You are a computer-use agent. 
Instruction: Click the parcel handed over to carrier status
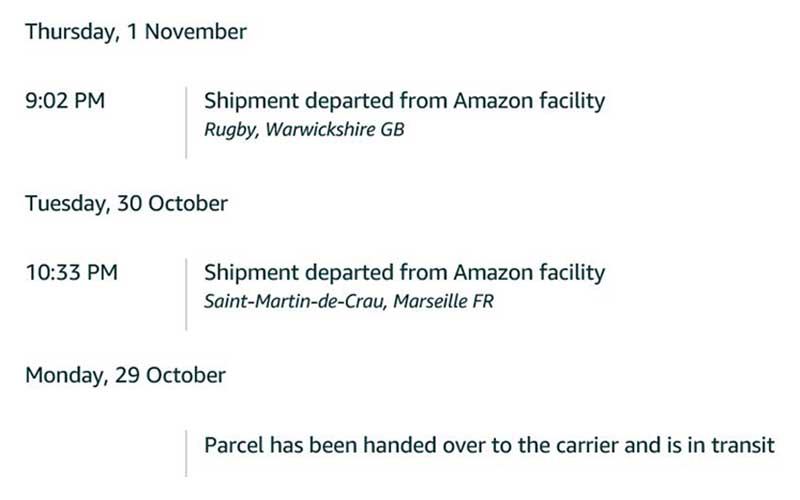coord(489,445)
